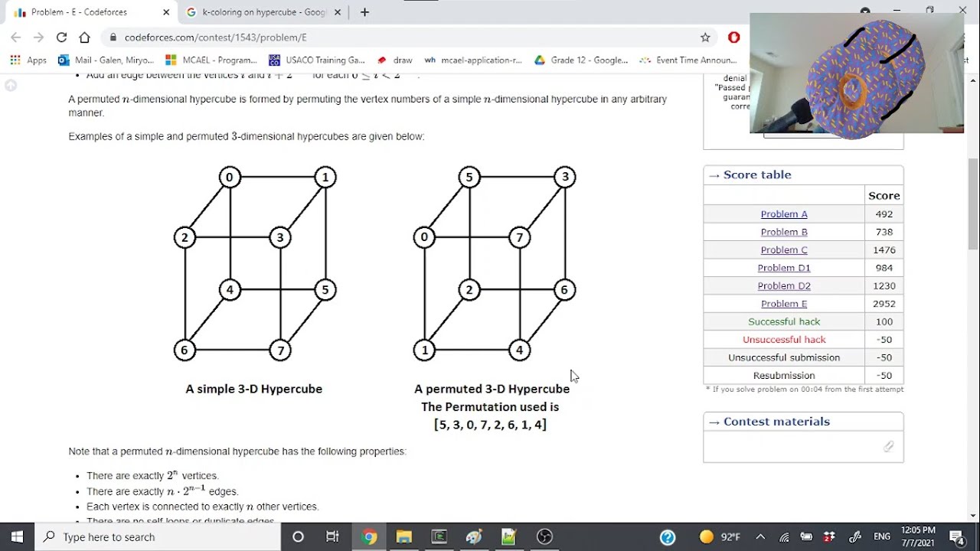Click the Score table heading

click(x=757, y=174)
